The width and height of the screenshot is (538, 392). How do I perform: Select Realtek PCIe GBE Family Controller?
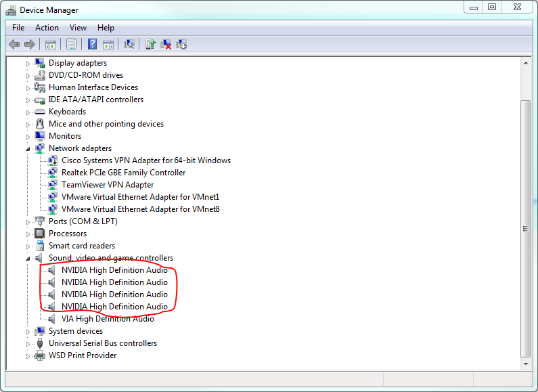pyautogui.click(x=124, y=173)
